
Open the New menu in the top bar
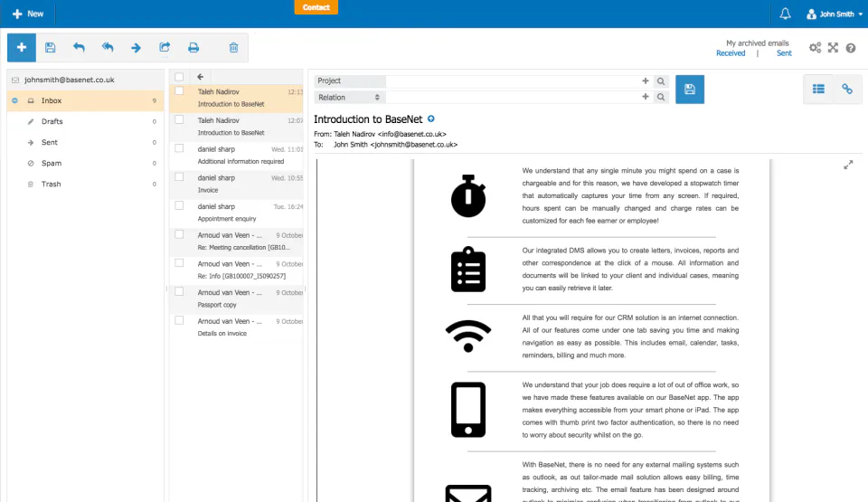point(28,14)
